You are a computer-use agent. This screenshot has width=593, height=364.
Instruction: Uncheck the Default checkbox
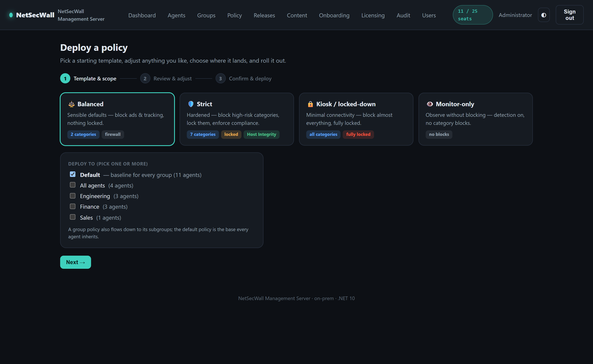pos(72,174)
